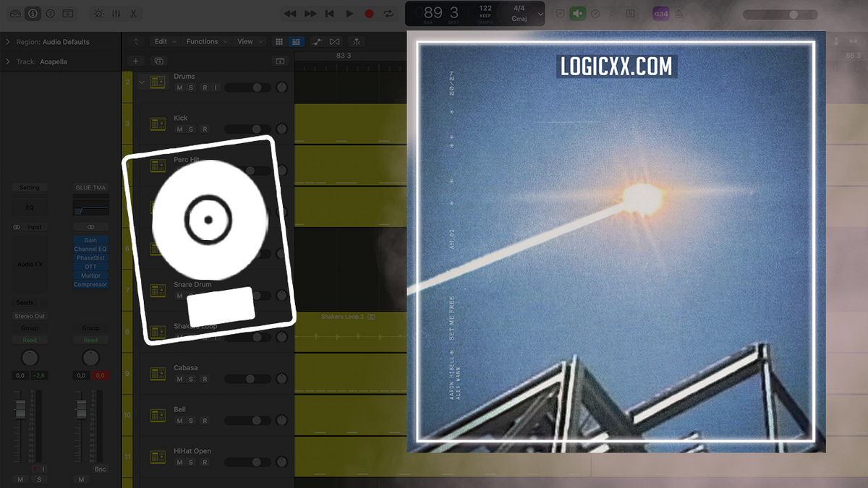
Task: Open the Inspector icon in the toolbar
Action: pos(33,13)
